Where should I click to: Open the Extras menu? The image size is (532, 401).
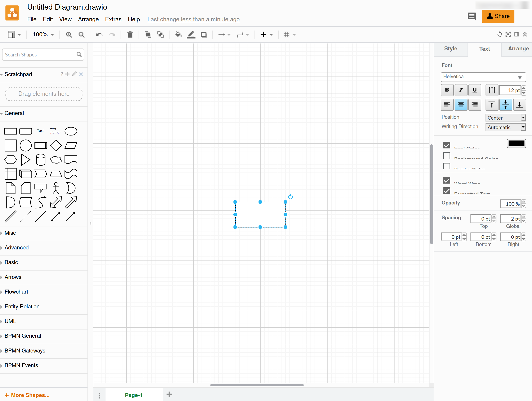click(113, 19)
